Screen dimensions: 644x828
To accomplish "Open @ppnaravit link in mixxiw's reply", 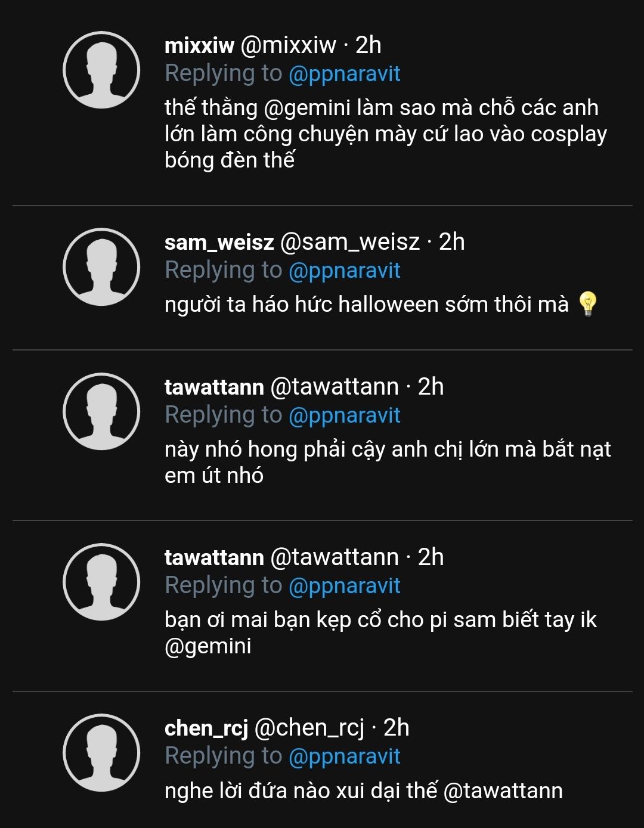I will point(344,74).
